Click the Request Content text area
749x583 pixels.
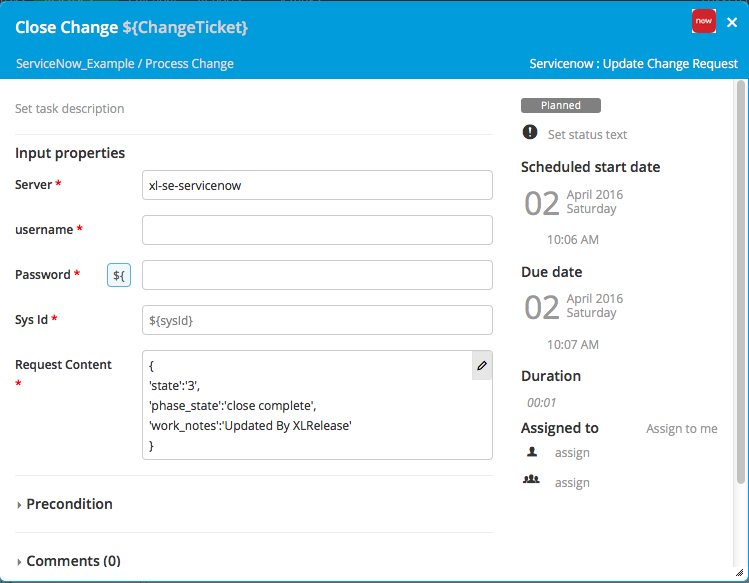(x=317, y=405)
